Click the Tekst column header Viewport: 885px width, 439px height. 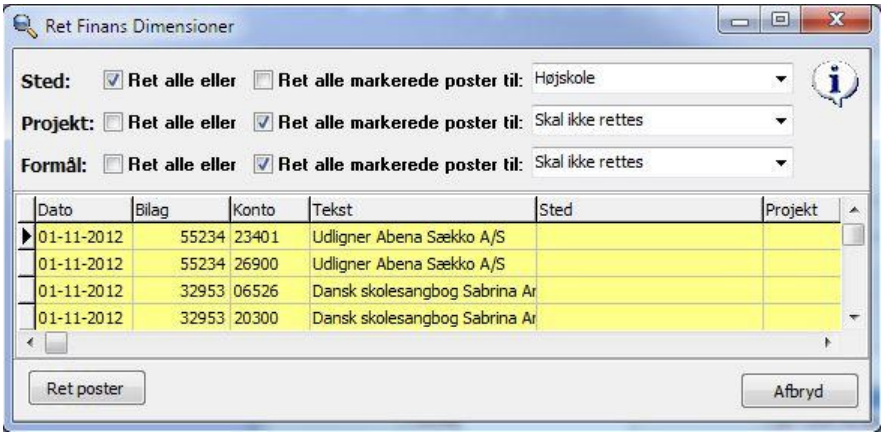(423, 210)
